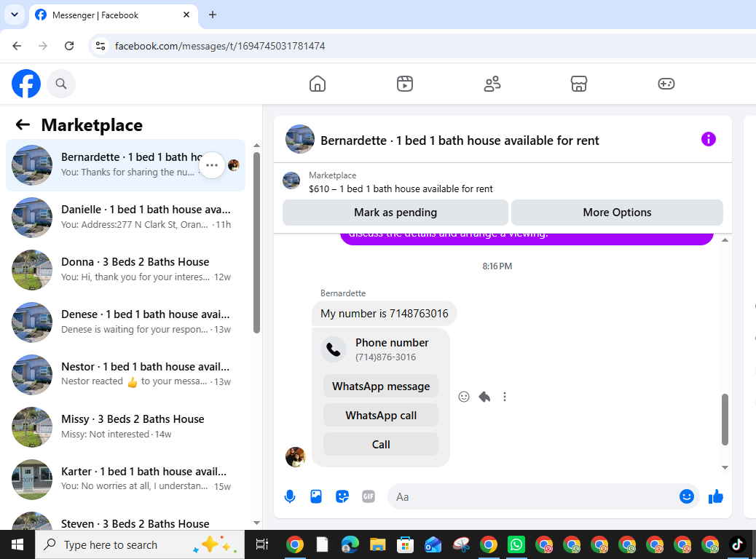Screen dimensions: 756x559
Task: Open Bernardette chat options (three dots)
Action: pyautogui.click(x=212, y=164)
